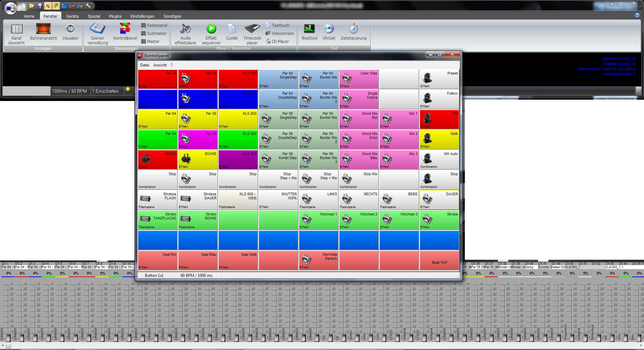Click the wrench settings icon
This screenshot has width=644, height=350.
click(88, 6)
